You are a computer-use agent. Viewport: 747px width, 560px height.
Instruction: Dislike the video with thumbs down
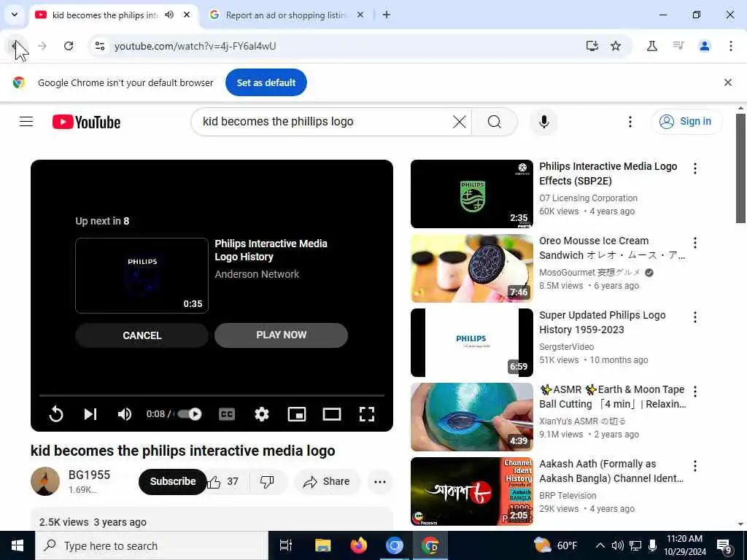click(267, 481)
